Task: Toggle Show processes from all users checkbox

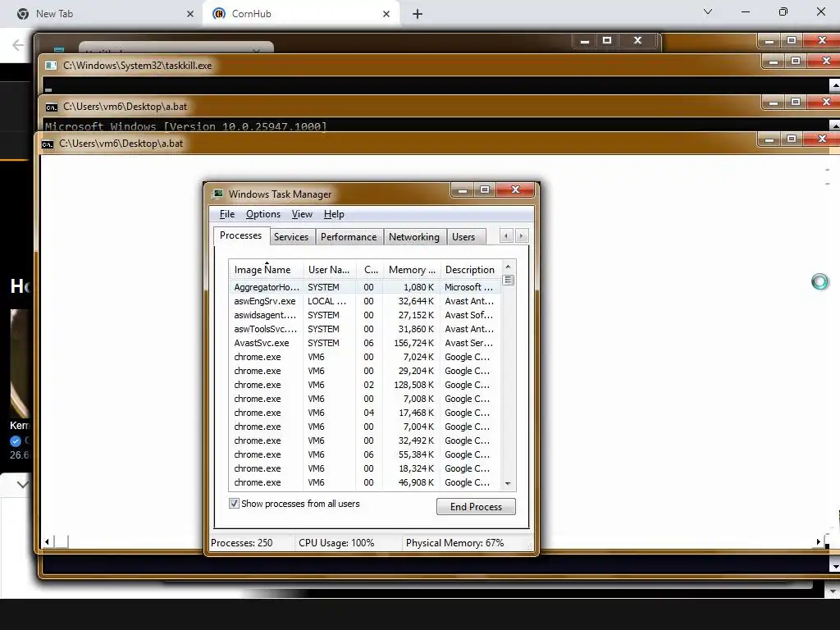Action: [234, 504]
